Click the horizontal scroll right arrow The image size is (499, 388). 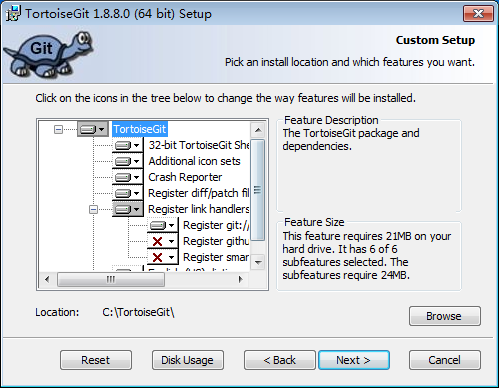coord(241,279)
